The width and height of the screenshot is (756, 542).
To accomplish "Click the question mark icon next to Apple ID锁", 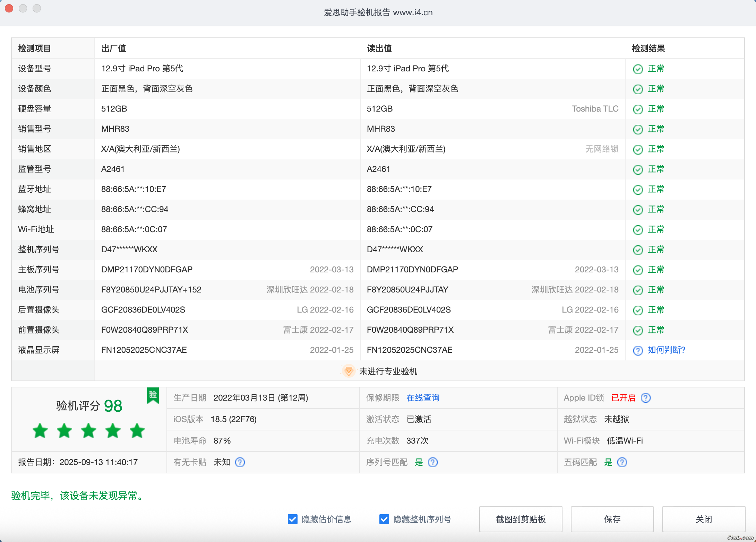I will (x=646, y=398).
